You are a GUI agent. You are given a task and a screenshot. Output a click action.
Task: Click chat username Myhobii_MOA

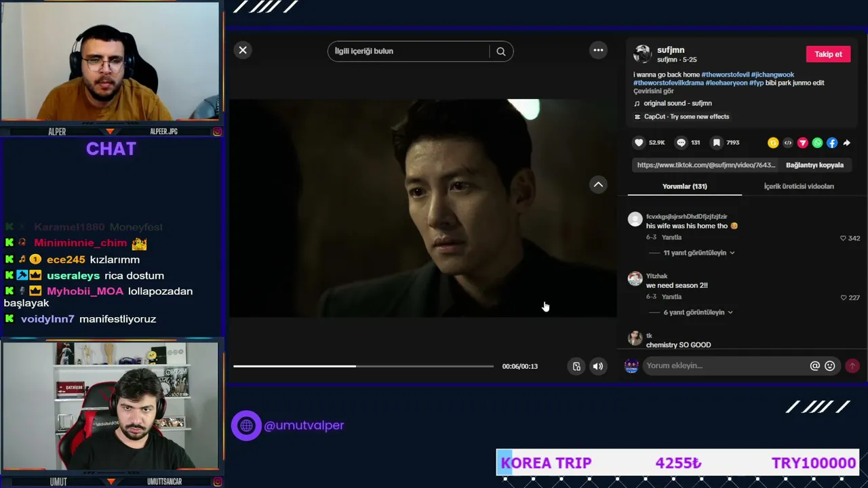coord(85,291)
